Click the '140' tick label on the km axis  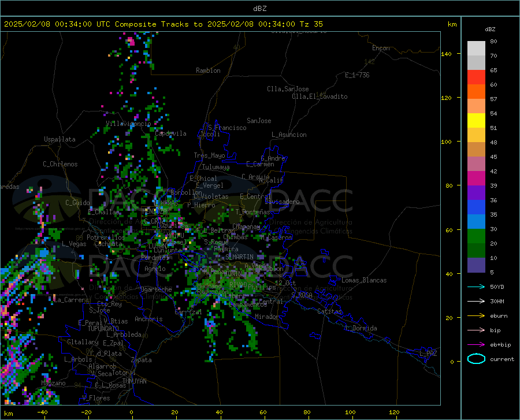click(x=446, y=54)
